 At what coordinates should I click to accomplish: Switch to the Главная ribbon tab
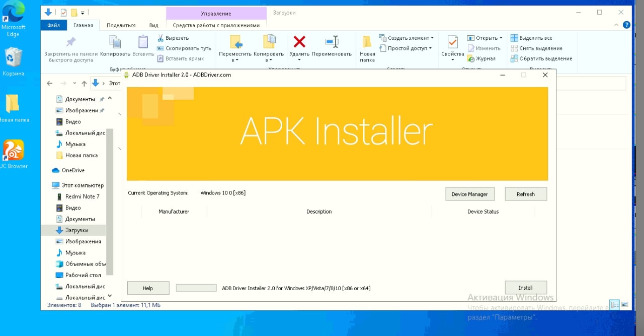[x=83, y=25]
